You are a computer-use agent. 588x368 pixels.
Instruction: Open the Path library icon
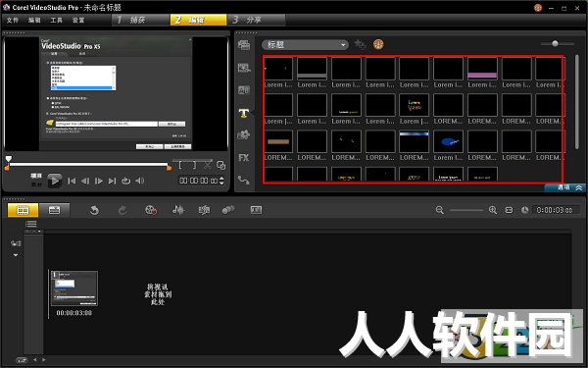click(x=244, y=181)
